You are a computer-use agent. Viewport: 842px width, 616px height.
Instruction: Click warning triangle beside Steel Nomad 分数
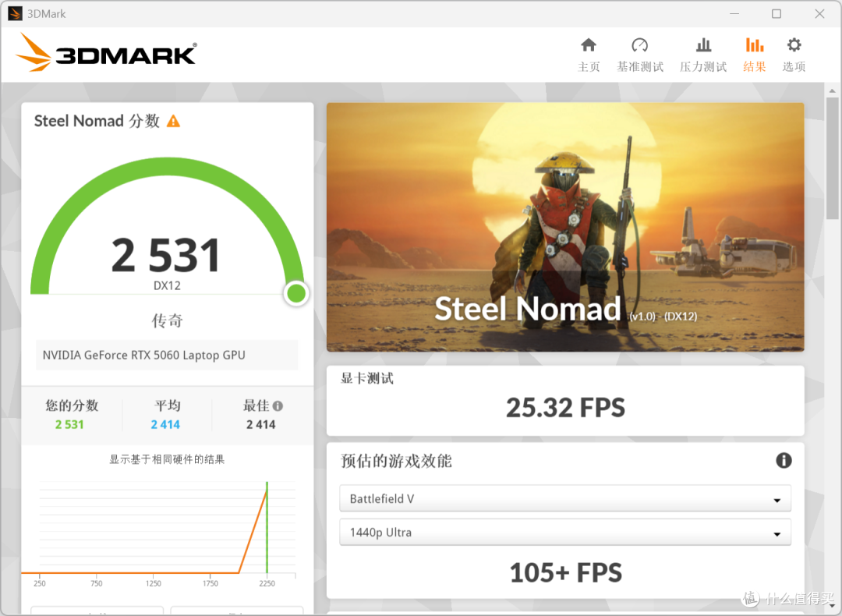[175, 121]
